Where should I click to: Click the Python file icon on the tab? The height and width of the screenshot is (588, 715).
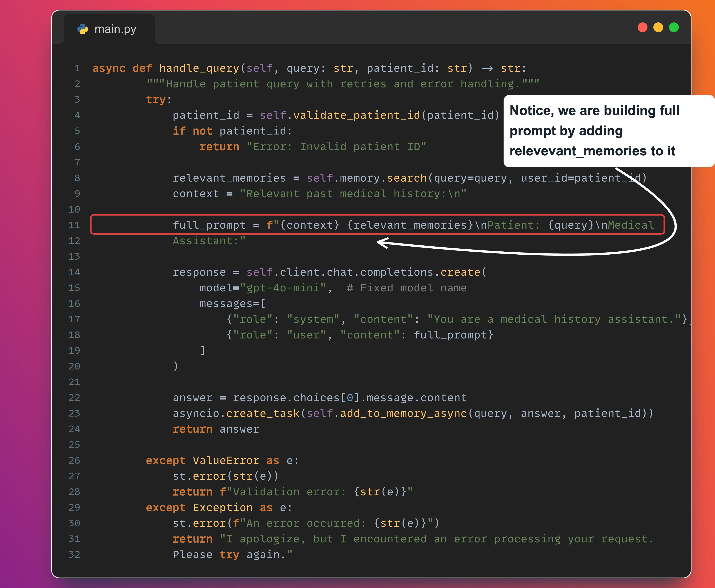[83, 29]
